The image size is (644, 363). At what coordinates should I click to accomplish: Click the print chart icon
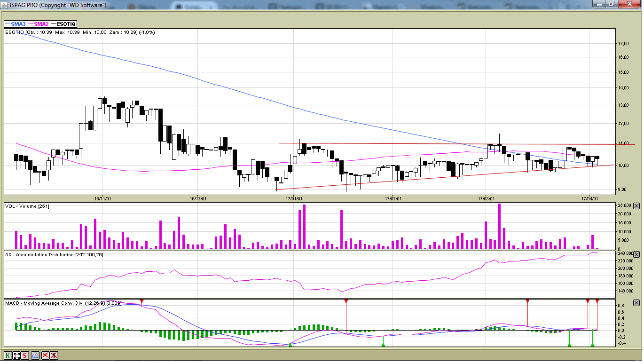(x=35, y=355)
